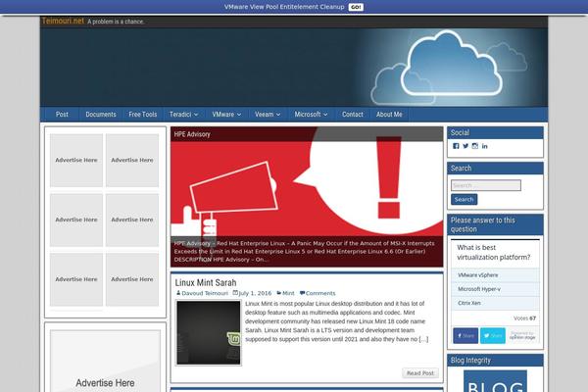588x392 pixels.
Task: Open the Free Tools menu item
Action: 143,115
